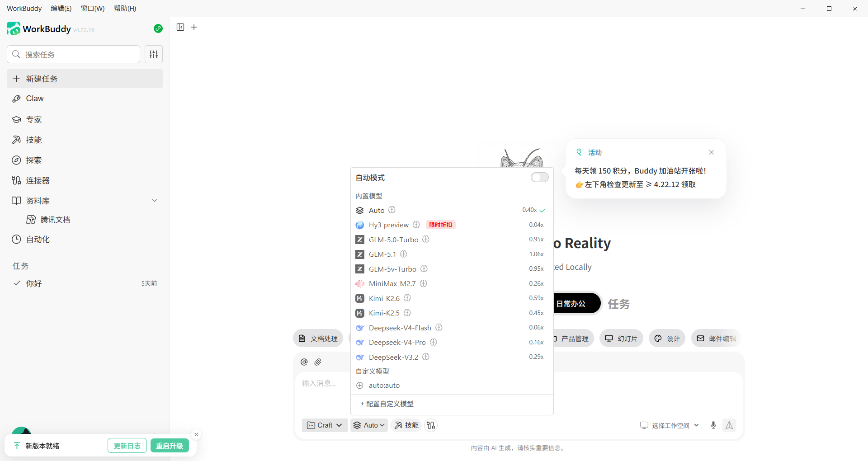Click the @ mention icon

pyautogui.click(x=304, y=362)
